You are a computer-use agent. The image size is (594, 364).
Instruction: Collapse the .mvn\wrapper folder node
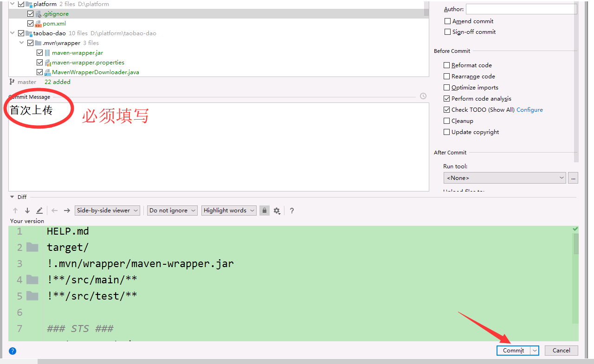coord(21,43)
